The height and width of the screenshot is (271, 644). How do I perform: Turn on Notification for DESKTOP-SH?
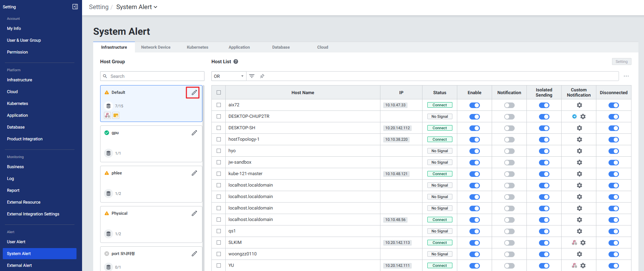pyautogui.click(x=509, y=128)
